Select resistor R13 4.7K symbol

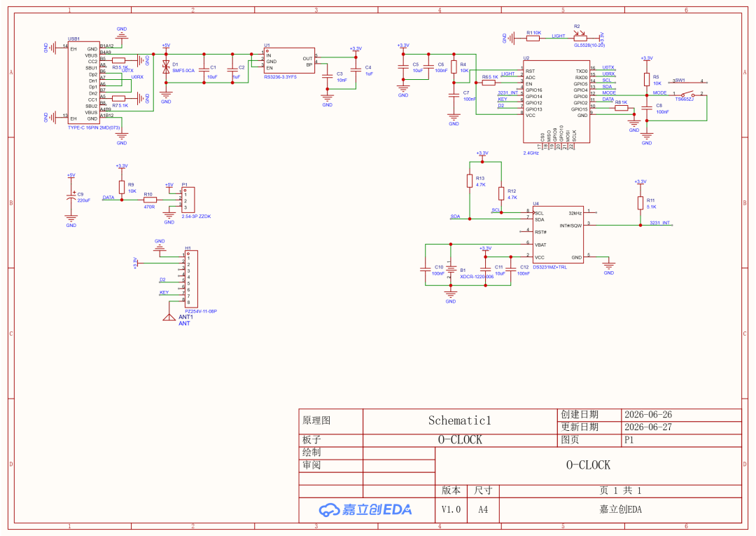[469, 181]
